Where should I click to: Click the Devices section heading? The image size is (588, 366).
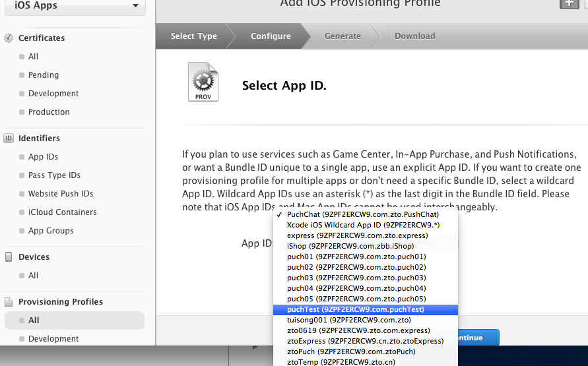34,257
